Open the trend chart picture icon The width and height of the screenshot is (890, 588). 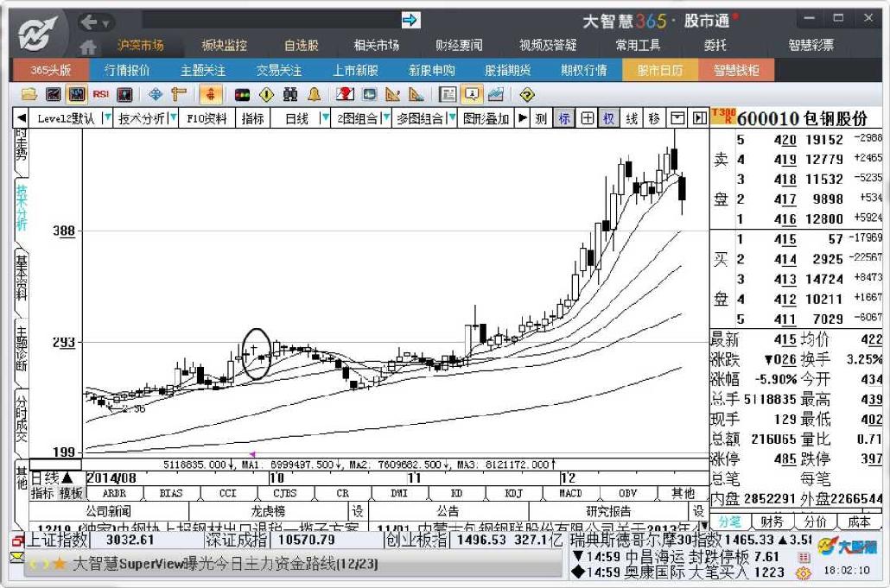[x=495, y=94]
